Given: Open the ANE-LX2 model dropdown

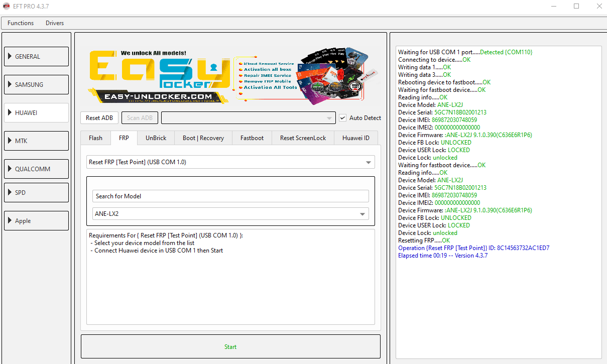Looking at the screenshot, I should [x=230, y=214].
